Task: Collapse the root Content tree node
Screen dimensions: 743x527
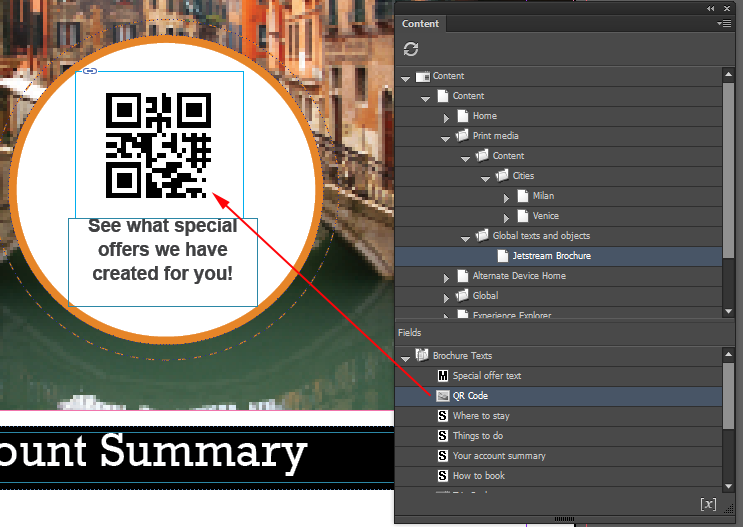Action: (x=405, y=78)
